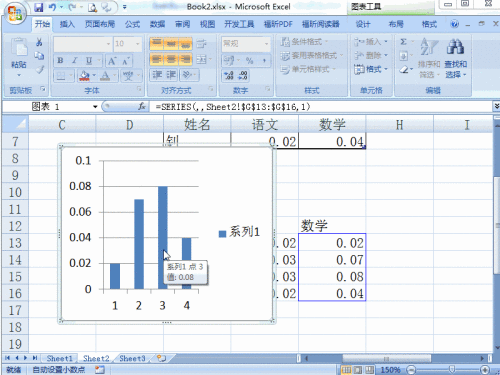Click the Merge and Center icon

(201, 59)
